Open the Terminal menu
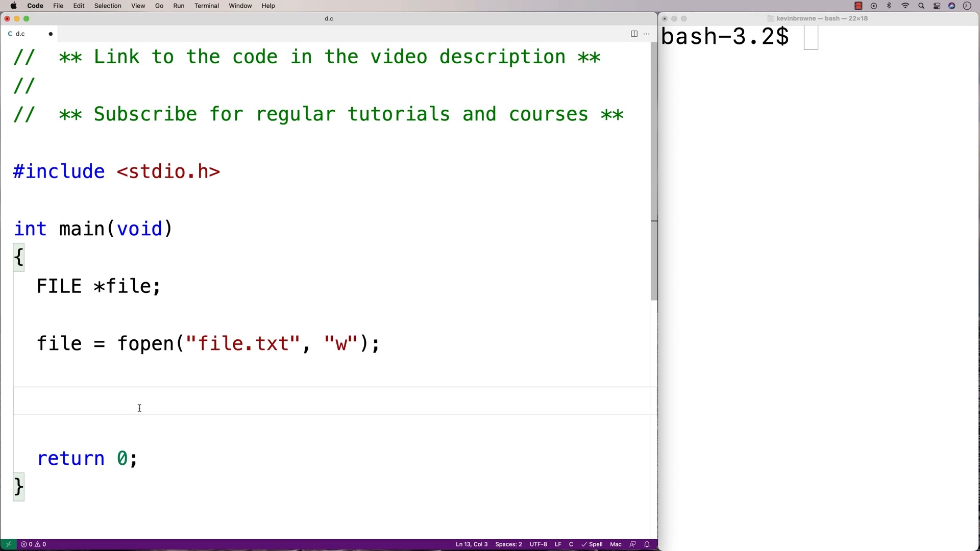This screenshot has width=980, height=551. point(207,6)
